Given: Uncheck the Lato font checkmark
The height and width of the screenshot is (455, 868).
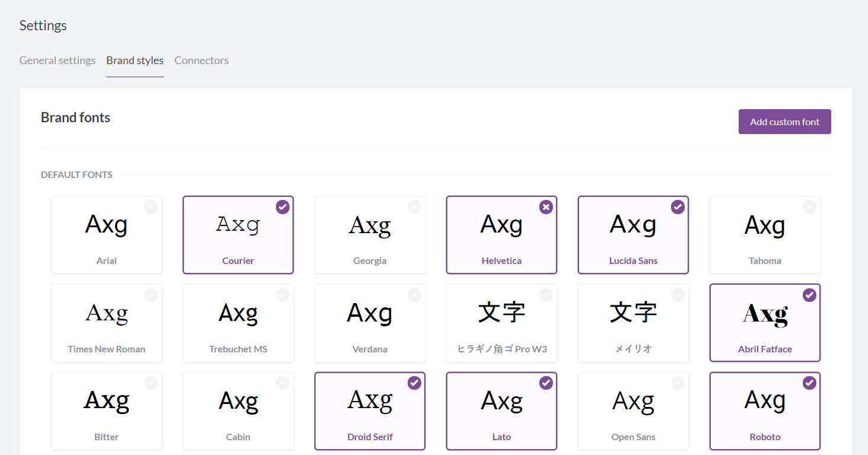Looking at the screenshot, I should pyautogui.click(x=546, y=383).
